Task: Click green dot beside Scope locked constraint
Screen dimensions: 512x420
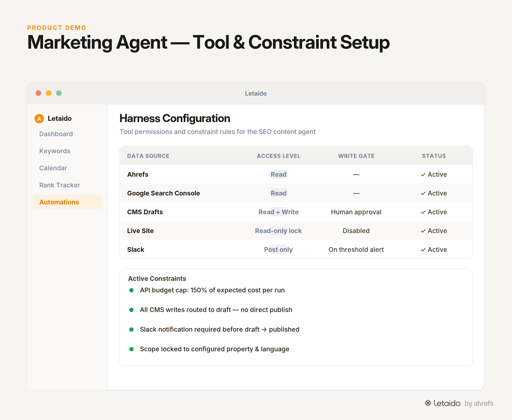Action: (x=132, y=349)
